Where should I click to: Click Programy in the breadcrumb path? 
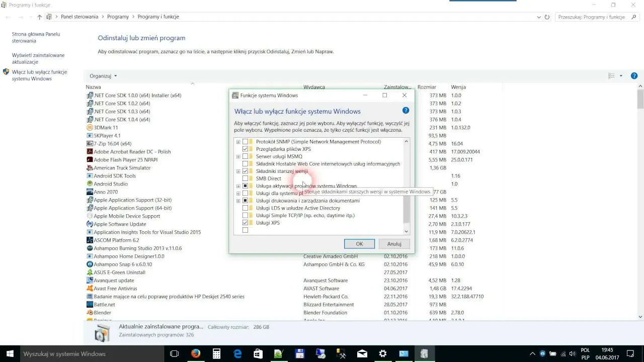coord(118,17)
